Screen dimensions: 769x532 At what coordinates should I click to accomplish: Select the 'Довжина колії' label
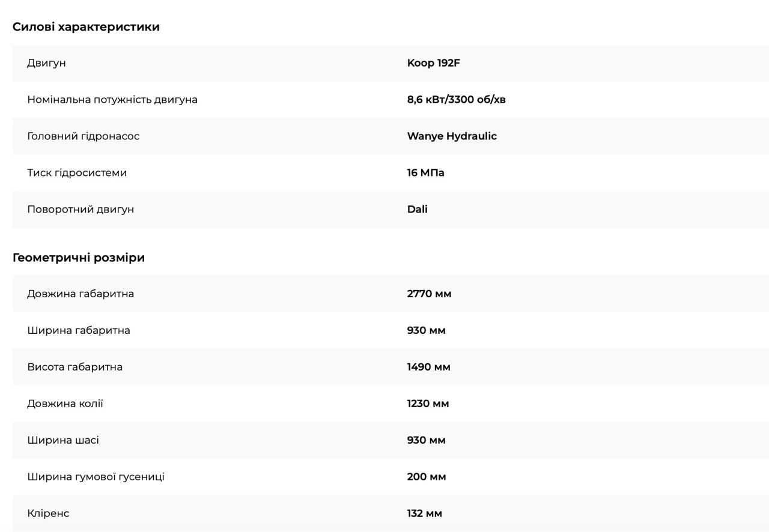(x=65, y=404)
